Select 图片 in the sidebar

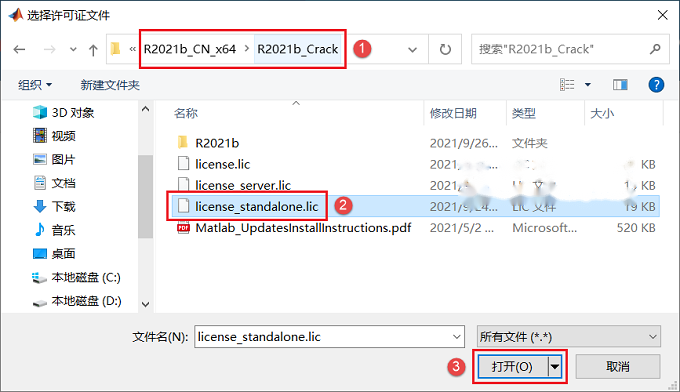point(54,160)
